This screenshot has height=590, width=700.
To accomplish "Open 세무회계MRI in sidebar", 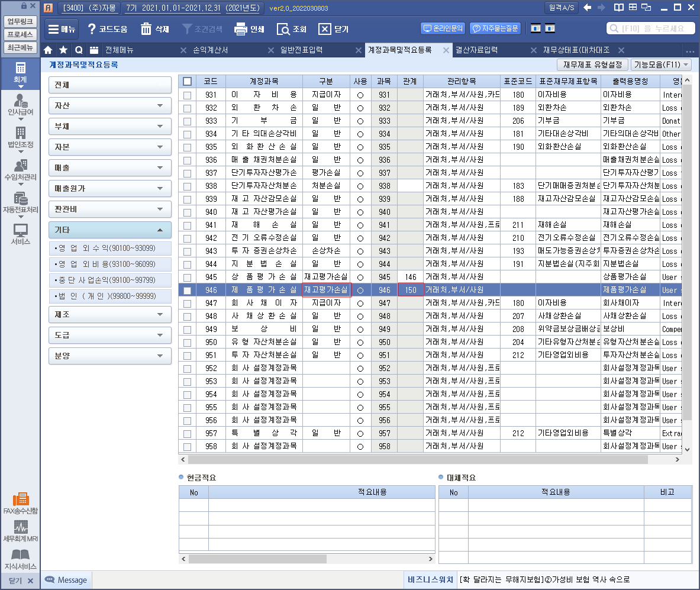I will 21,533.
